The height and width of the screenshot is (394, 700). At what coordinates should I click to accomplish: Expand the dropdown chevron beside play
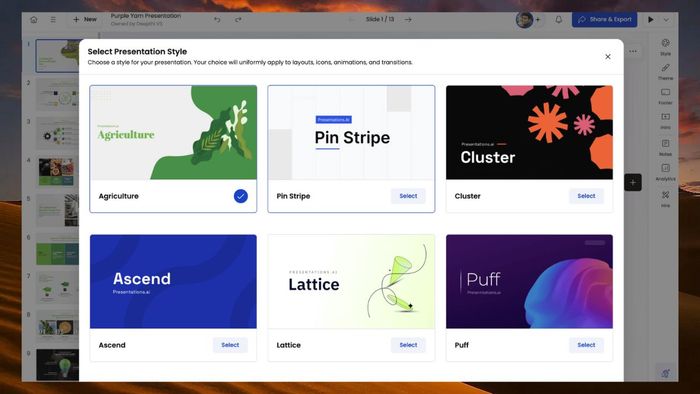(666, 20)
